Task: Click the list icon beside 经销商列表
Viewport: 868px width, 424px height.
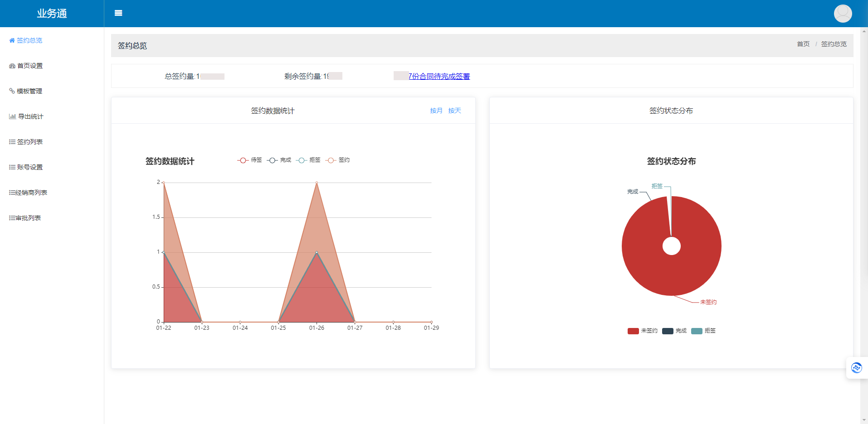Action: [12, 193]
